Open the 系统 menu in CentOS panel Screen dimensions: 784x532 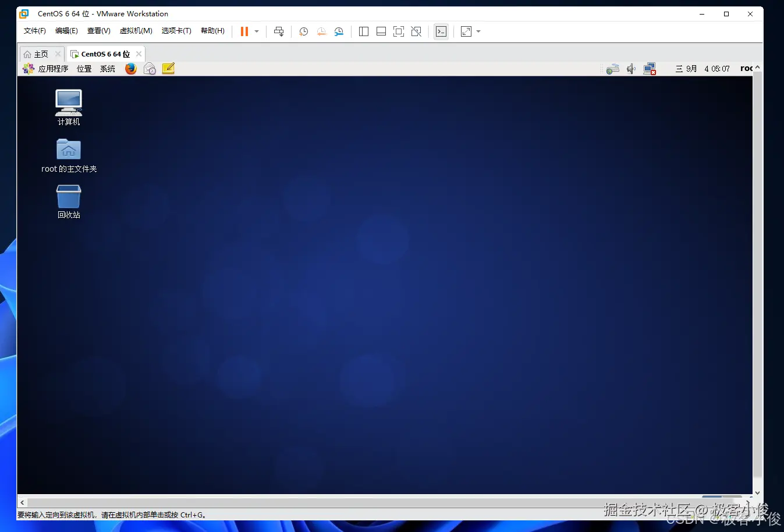coord(108,69)
